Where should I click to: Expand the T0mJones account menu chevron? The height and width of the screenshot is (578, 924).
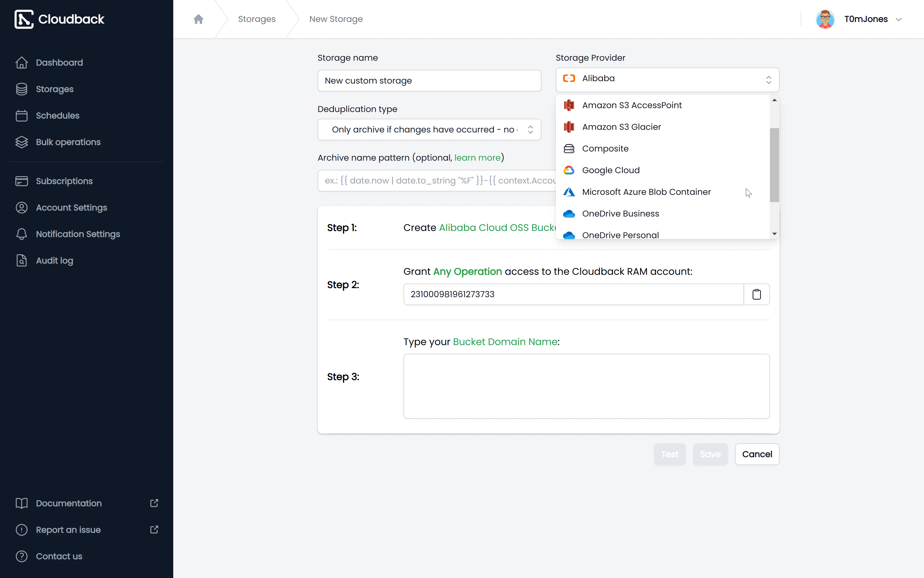click(898, 20)
